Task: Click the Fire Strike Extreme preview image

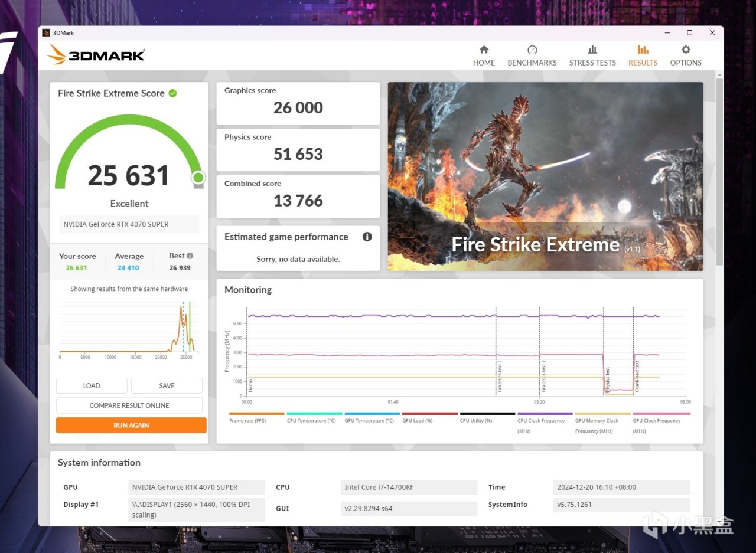Action: pos(545,176)
